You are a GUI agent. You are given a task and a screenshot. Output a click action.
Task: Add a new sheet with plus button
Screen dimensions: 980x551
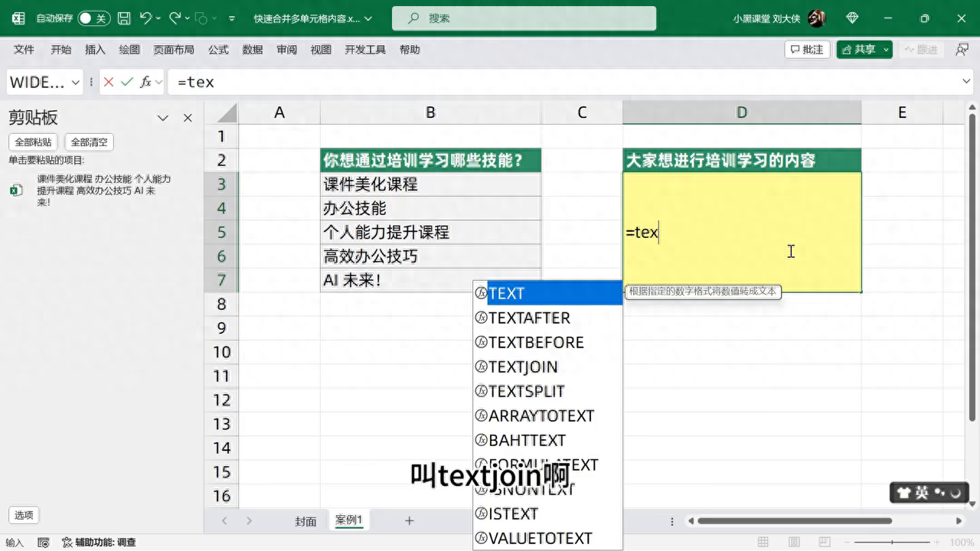point(410,521)
